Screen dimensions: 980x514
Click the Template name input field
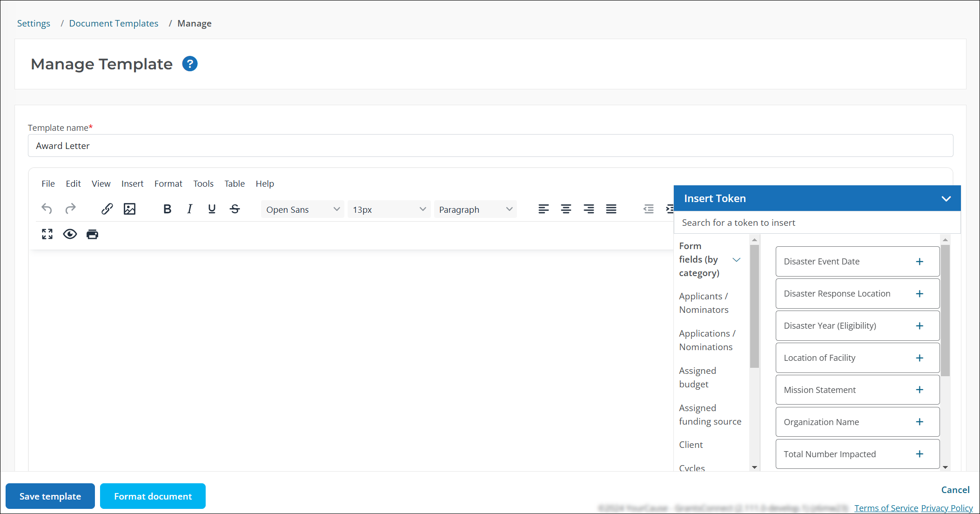(490, 146)
